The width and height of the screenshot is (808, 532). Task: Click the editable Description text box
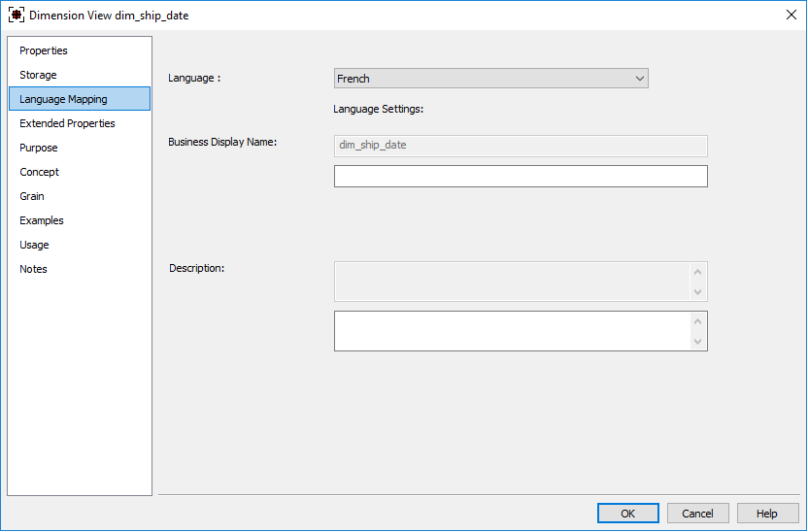click(x=513, y=330)
